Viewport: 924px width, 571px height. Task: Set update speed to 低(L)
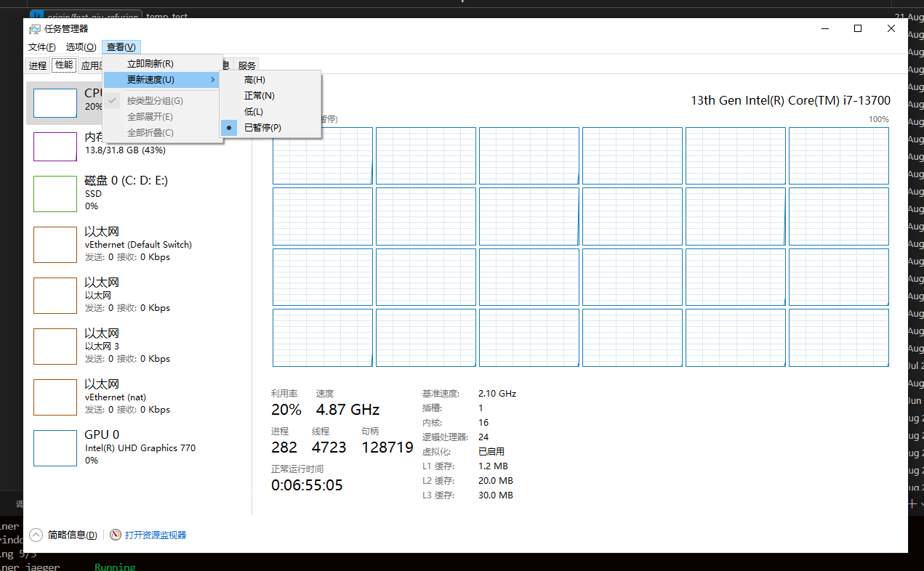tap(270, 112)
